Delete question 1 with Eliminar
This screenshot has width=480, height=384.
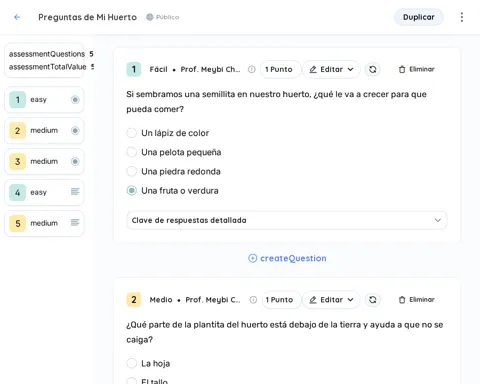(x=417, y=69)
